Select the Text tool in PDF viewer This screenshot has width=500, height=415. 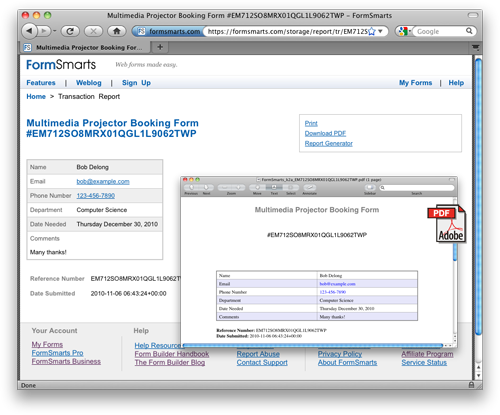[x=274, y=188]
